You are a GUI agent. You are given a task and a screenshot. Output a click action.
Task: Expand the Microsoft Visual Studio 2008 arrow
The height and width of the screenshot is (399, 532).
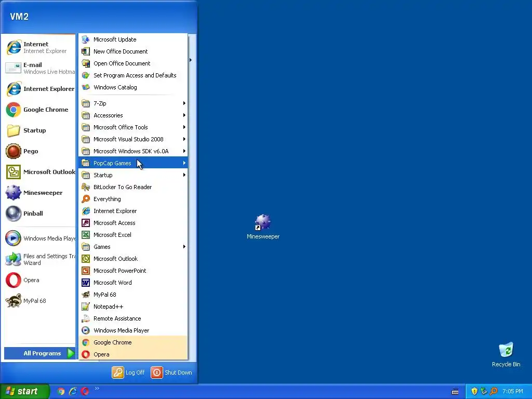point(184,139)
